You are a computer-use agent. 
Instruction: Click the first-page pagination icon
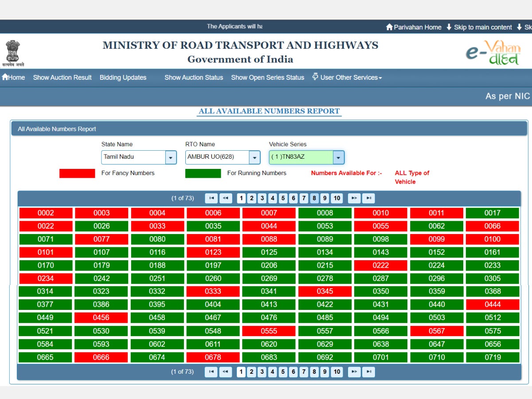pyautogui.click(x=211, y=198)
